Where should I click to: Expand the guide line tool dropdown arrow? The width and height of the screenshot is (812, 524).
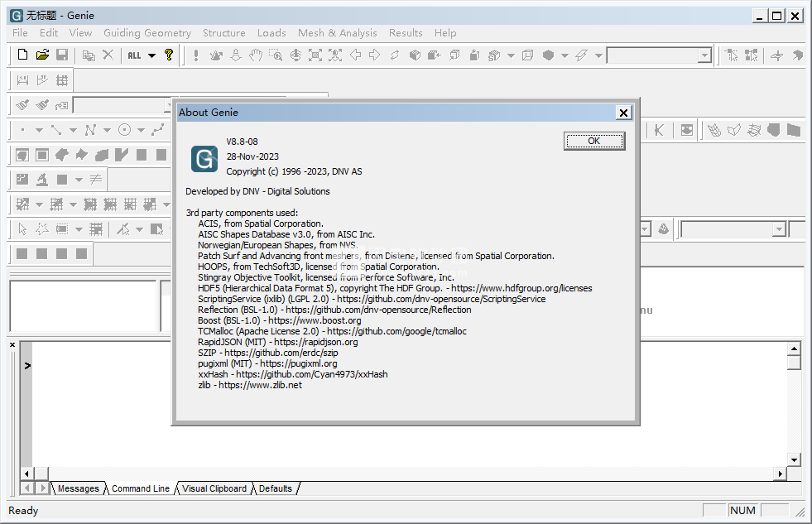click(x=73, y=131)
